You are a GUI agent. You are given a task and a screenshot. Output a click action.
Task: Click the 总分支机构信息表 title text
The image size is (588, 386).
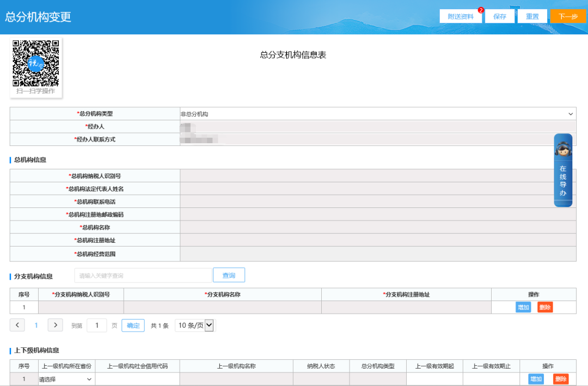(293, 55)
